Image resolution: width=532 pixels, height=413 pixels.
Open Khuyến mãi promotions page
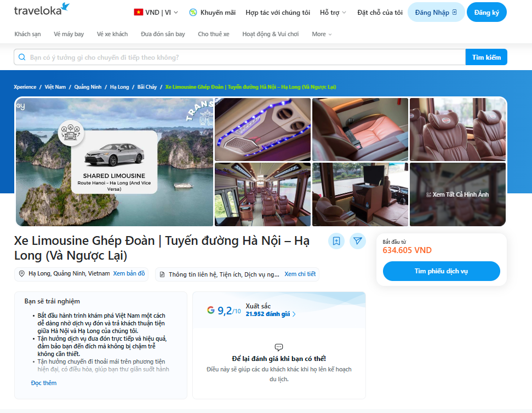(218, 13)
